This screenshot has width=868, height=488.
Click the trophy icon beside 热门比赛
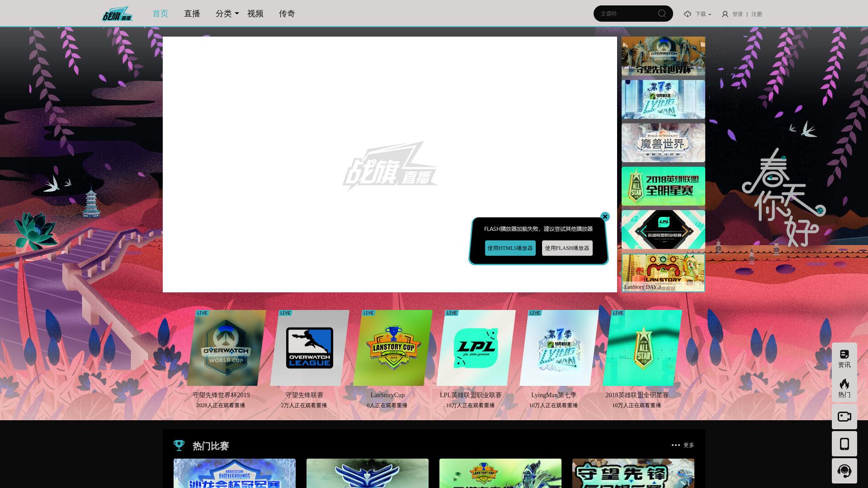click(x=179, y=446)
